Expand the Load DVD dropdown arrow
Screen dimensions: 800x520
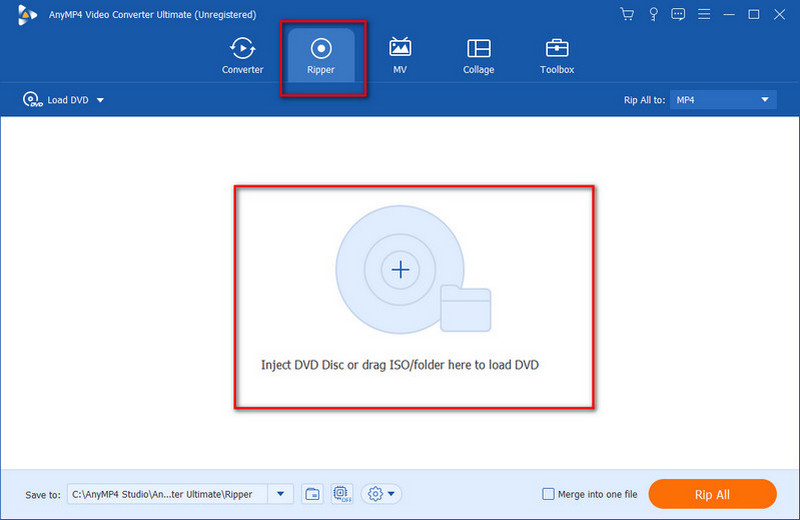click(100, 100)
